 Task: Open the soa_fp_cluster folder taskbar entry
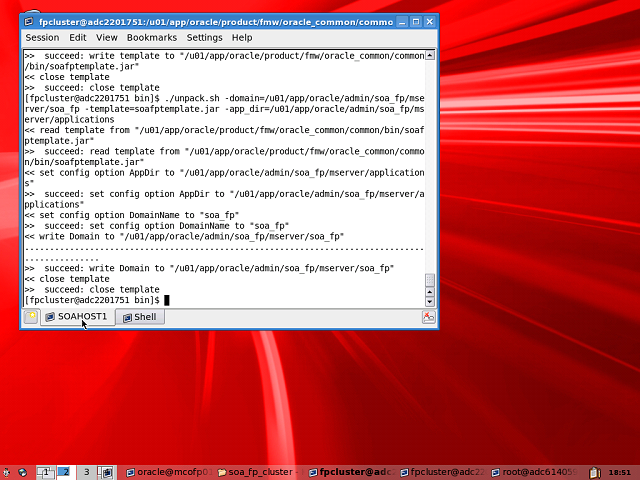click(x=260, y=472)
